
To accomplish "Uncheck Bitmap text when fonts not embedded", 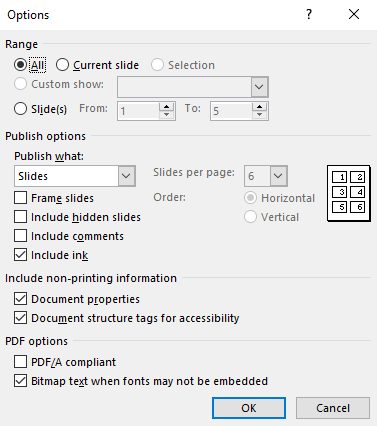I will 20,380.
